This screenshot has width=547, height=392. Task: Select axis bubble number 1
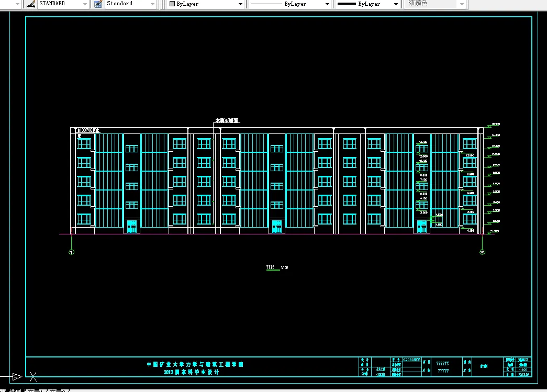[x=72, y=252]
